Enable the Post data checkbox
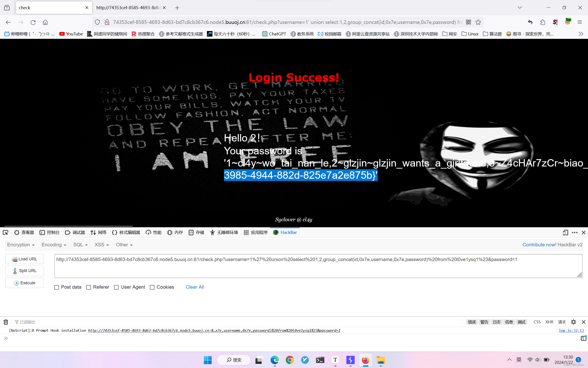Viewport: 588px width, 368px height. [57, 287]
